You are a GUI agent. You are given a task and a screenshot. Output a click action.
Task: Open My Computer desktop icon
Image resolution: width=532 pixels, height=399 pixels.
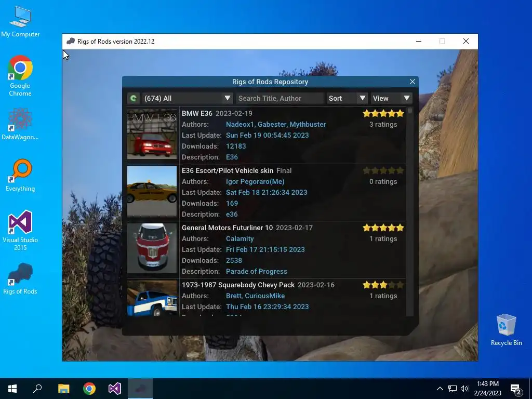tap(20, 22)
